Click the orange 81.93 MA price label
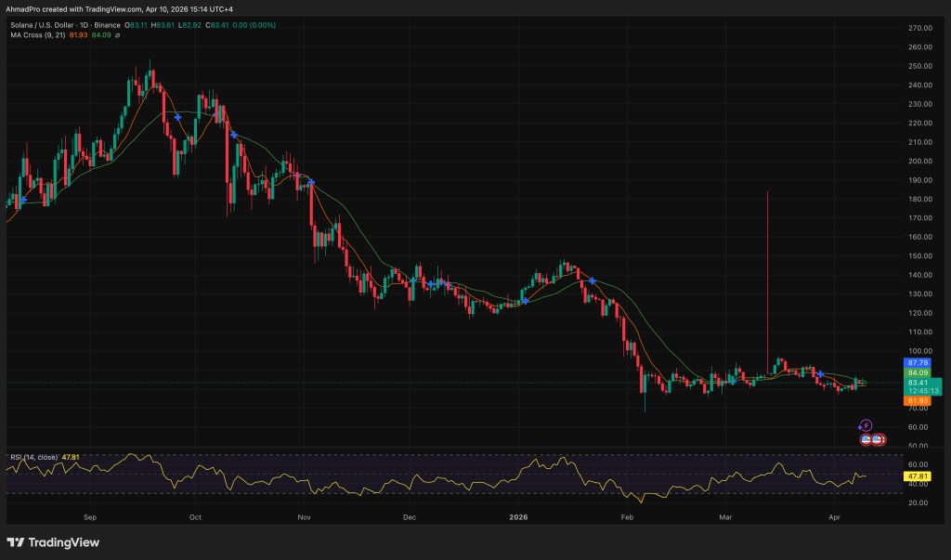This screenshot has width=951, height=560. (x=918, y=401)
